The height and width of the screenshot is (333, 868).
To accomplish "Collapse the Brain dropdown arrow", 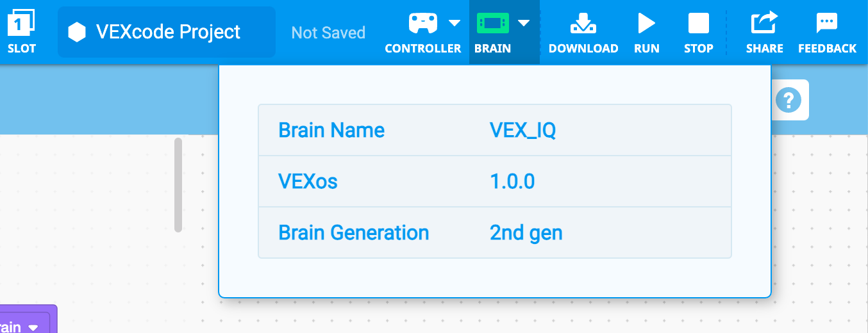I will pos(524,23).
